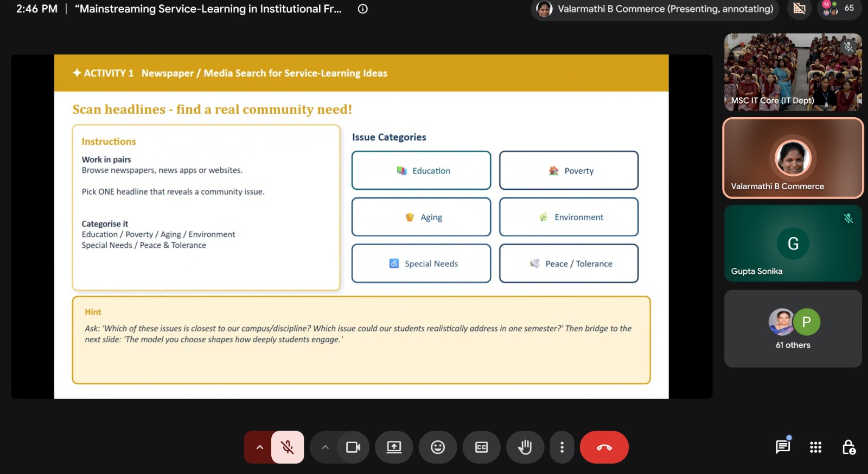Open the chat with everyone panel

(783, 447)
